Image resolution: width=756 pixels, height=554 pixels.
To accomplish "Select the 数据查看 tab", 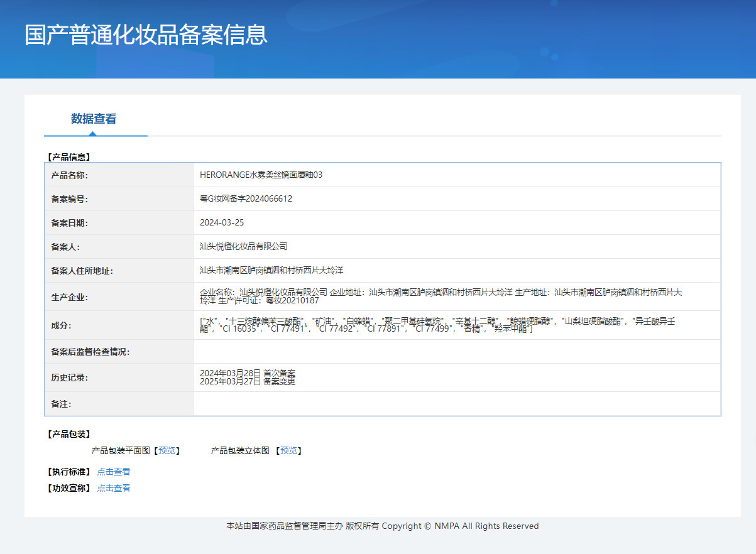I will (94, 119).
